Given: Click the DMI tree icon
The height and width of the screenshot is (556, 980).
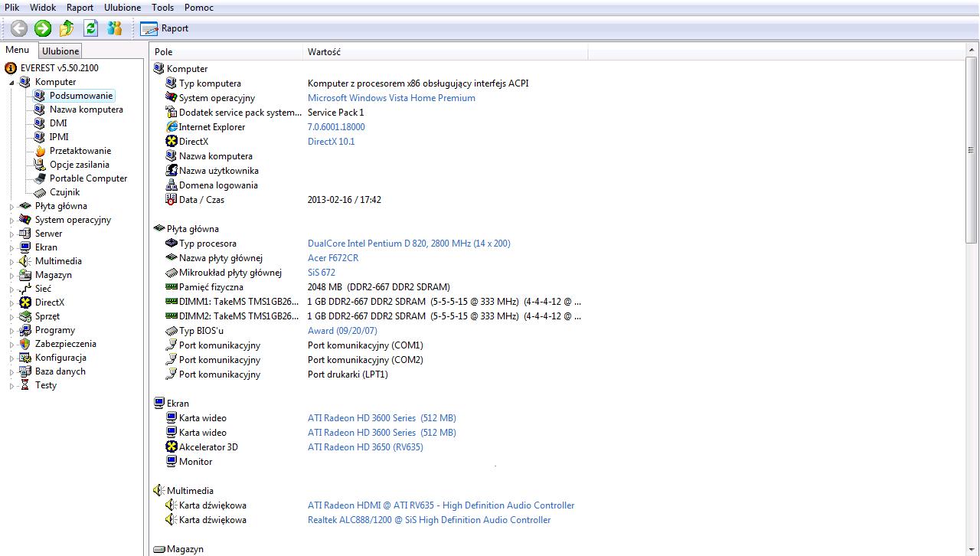Looking at the screenshot, I should coord(40,123).
